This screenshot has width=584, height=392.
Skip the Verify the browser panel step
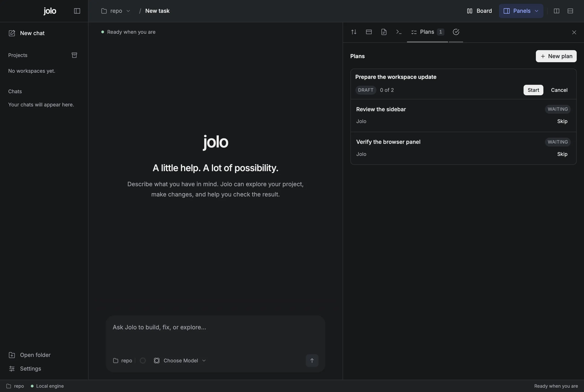coord(562,154)
